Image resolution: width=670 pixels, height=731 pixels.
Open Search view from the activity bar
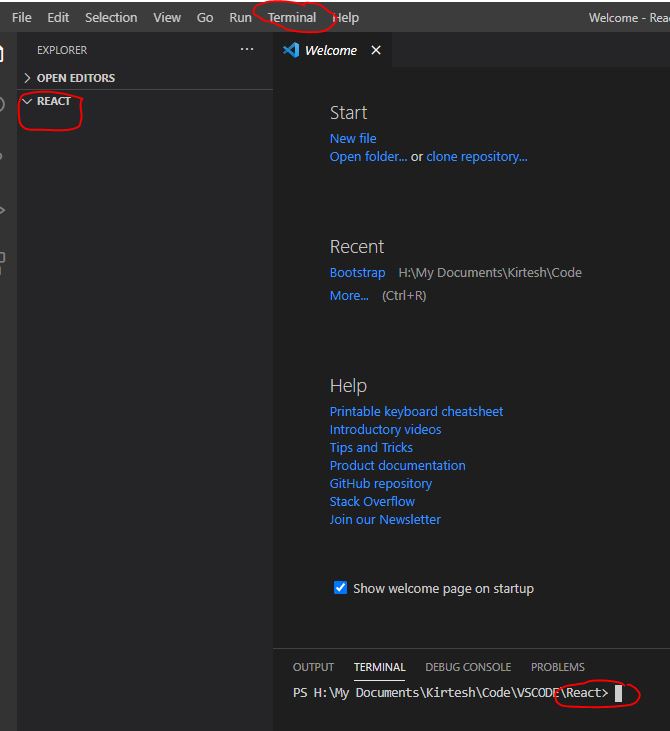[x=2, y=104]
